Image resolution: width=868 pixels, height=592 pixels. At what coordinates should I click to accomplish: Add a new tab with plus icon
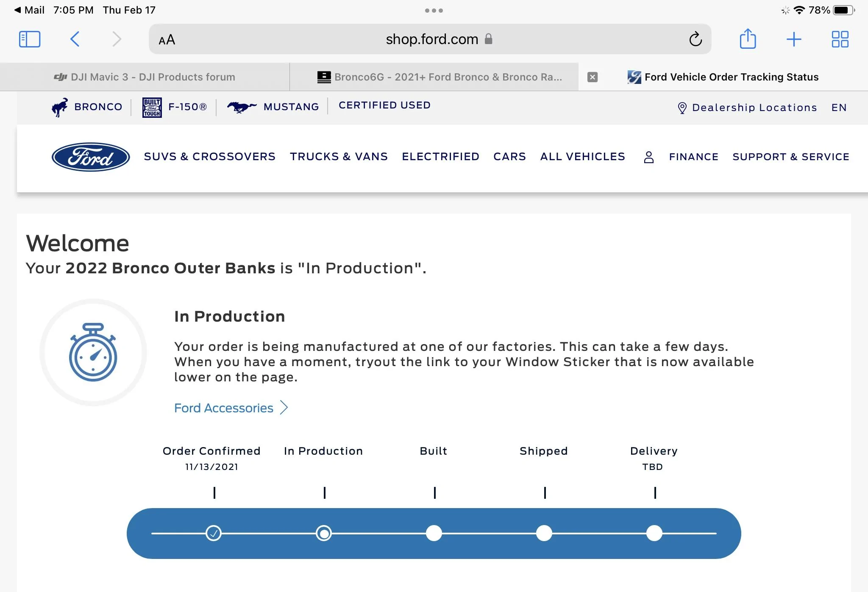click(794, 39)
